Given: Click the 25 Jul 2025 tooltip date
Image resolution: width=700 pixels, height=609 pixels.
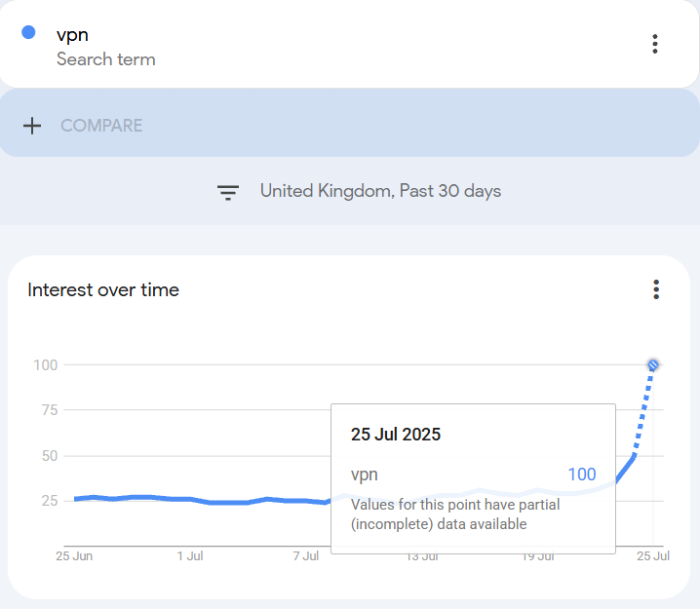Looking at the screenshot, I should (x=396, y=435).
